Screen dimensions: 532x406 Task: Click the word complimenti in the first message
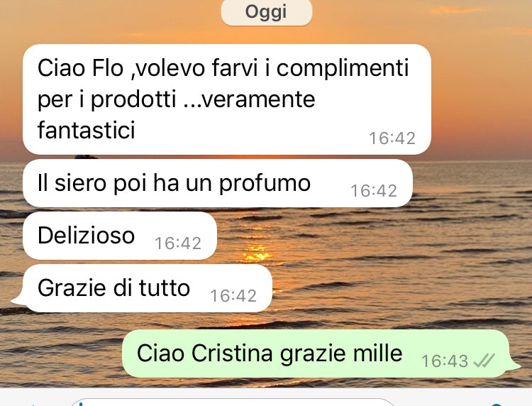(x=343, y=69)
